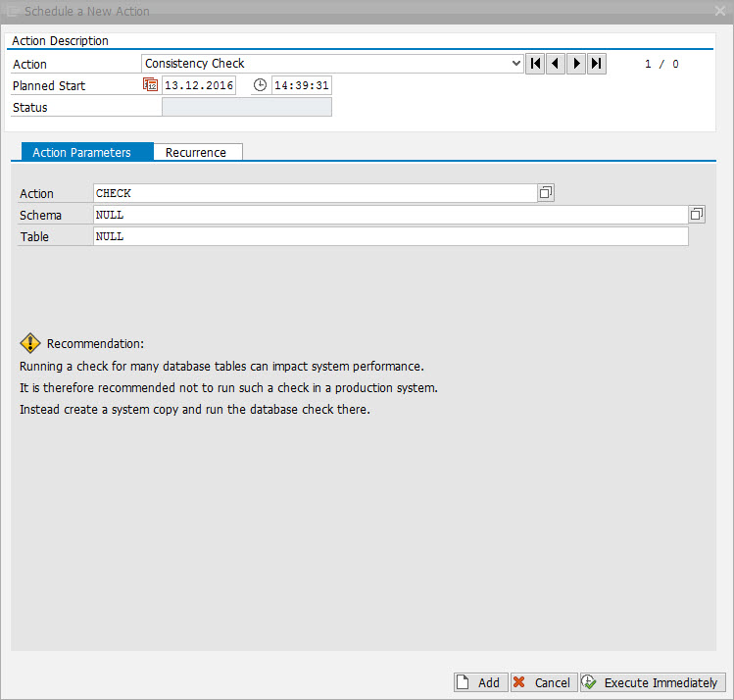The width and height of the screenshot is (734, 700).
Task: Click the 'Recommendation:' heading text
Action: coord(95,344)
